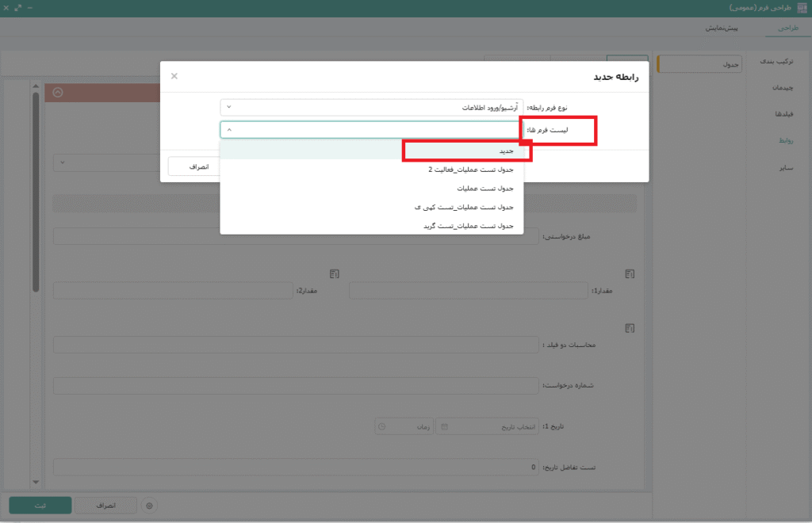Screen dimensions: 812x523
Task: Collapse the لیست فرم ها dropdown
Action: 229,129
